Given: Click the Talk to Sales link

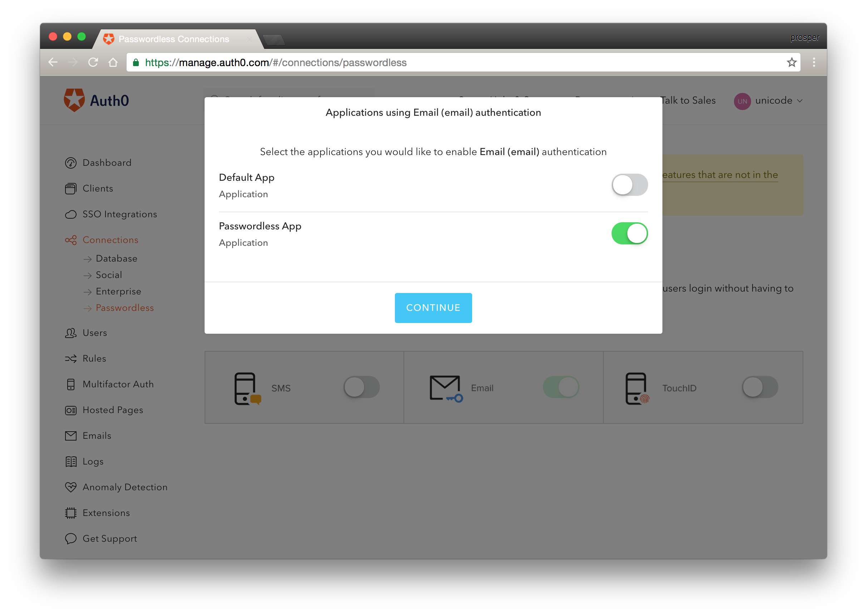Looking at the screenshot, I should click(x=687, y=100).
